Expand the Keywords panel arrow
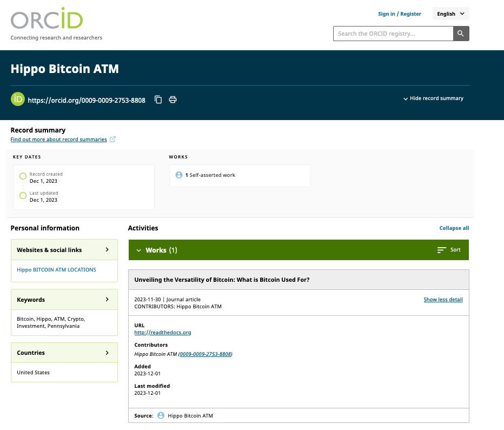Screen dimensions: 504x430 click(107, 299)
